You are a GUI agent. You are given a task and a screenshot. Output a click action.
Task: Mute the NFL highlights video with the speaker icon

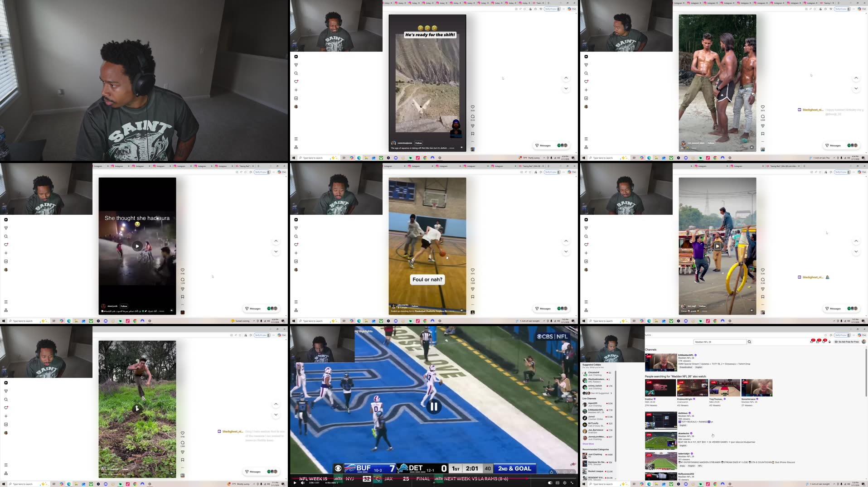point(302,483)
